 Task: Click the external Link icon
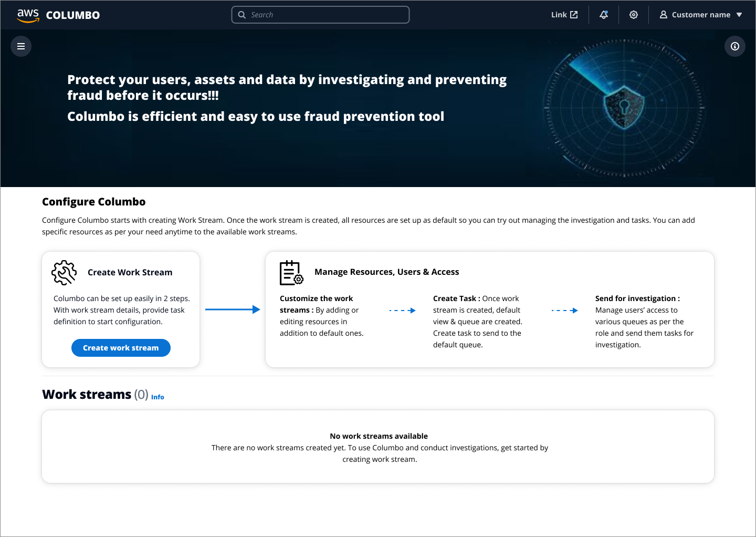[574, 15]
